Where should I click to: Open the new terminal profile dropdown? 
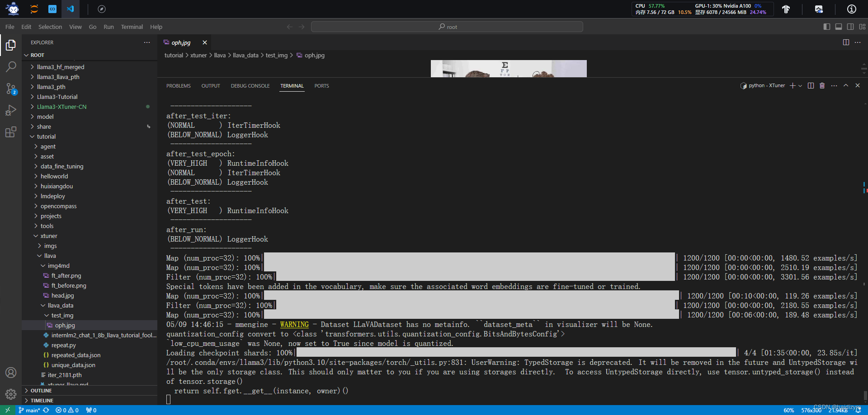click(x=800, y=85)
